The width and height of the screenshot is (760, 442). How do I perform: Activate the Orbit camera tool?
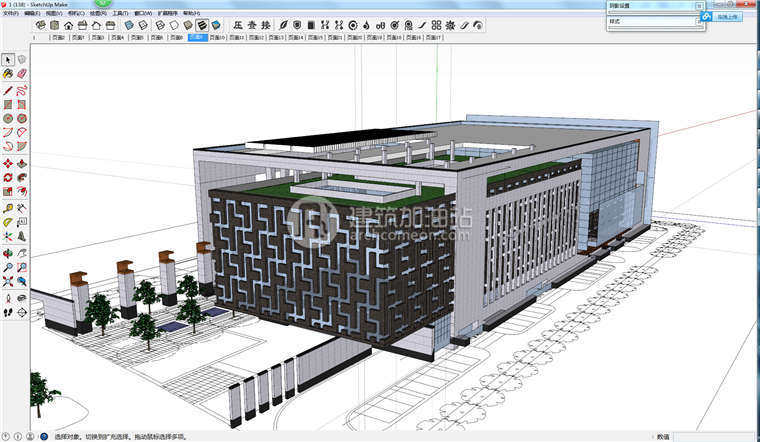8,253
